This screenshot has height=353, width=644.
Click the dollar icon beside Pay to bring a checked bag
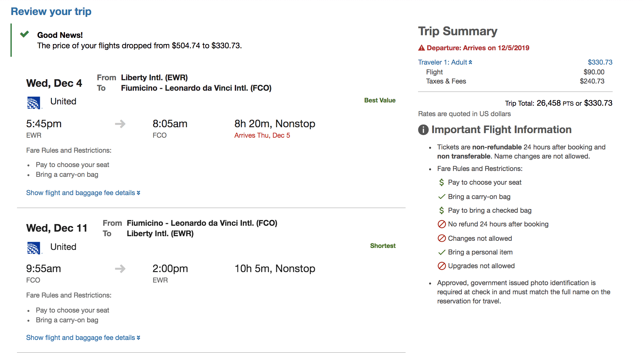tap(442, 210)
